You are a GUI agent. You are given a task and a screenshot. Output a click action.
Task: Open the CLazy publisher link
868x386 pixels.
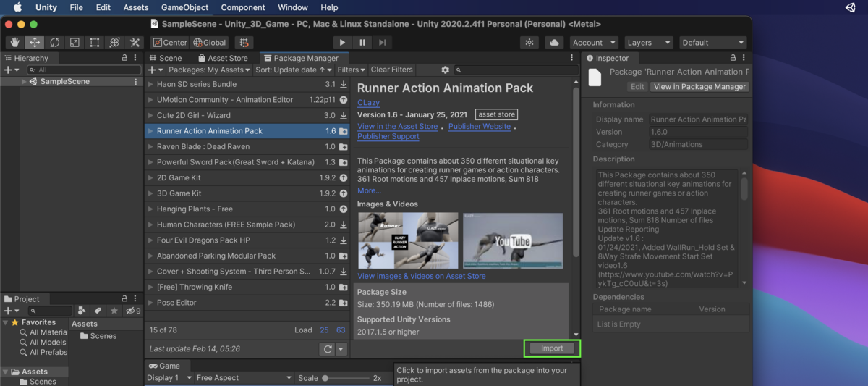click(368, 103)
